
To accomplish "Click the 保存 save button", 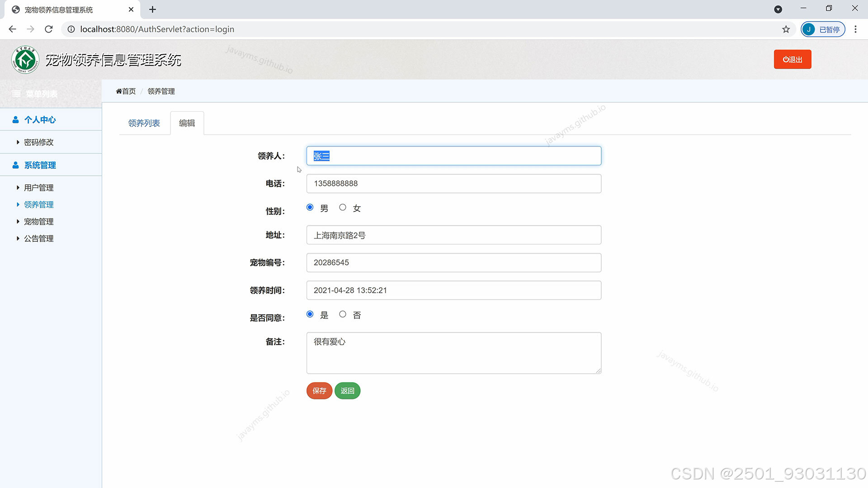I will click(319, 391).
